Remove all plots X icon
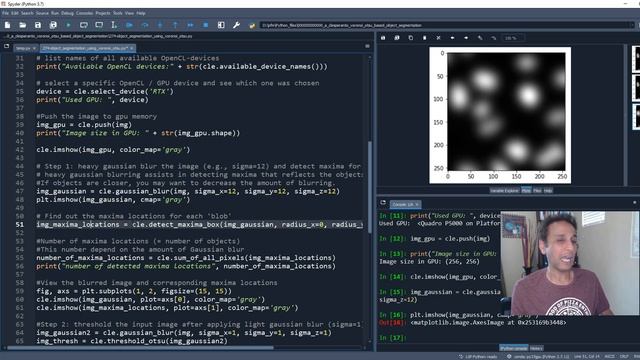Screen dimensions: 640x360 click(x=438, y=38)
